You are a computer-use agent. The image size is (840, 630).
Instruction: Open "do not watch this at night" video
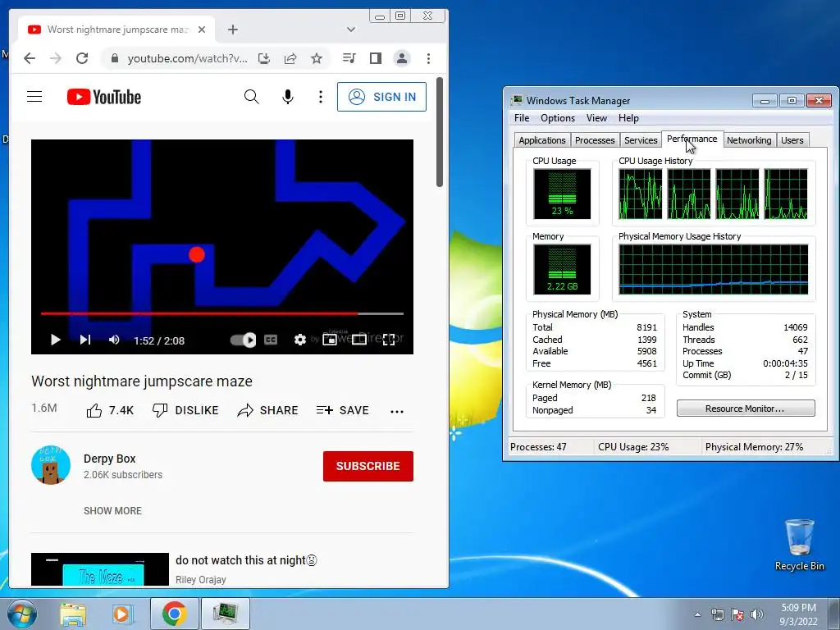click(246, 560)
